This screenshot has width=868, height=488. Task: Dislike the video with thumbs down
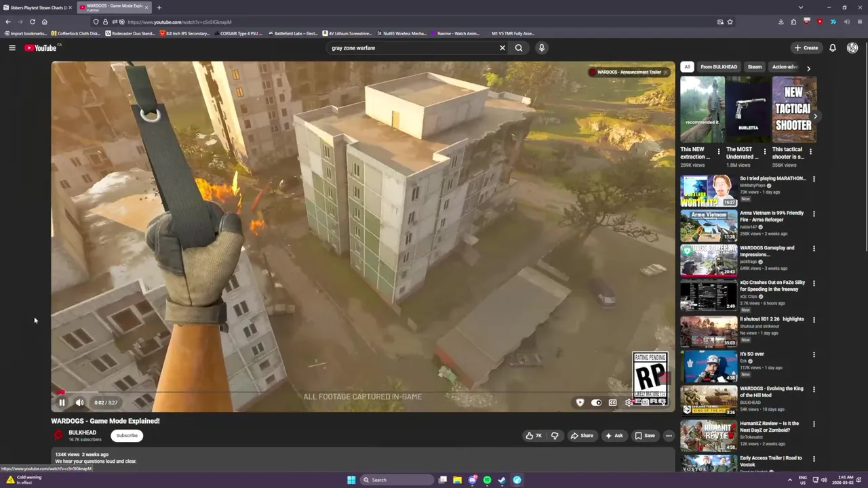(555, 436)
